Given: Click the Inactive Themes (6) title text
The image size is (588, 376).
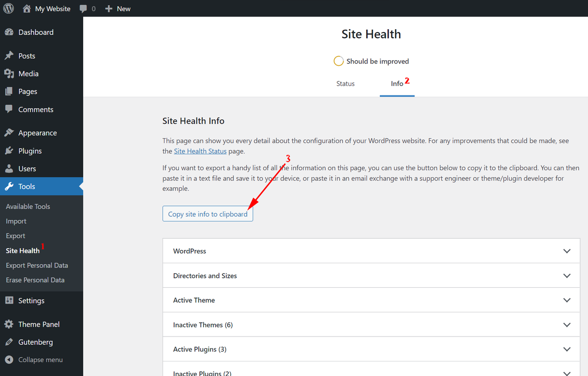Looking at the screenshot, I should (x=203, y=325).
